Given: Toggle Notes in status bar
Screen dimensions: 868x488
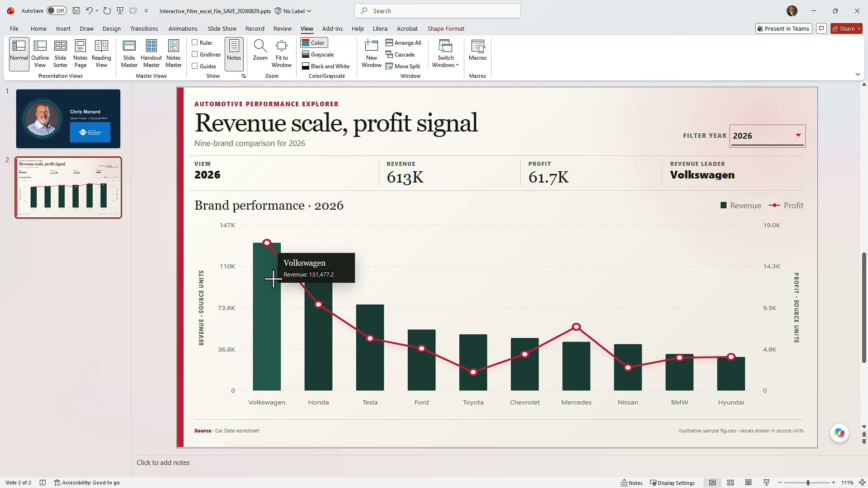Looking at the screenshot, I should [x=632, y=483].
